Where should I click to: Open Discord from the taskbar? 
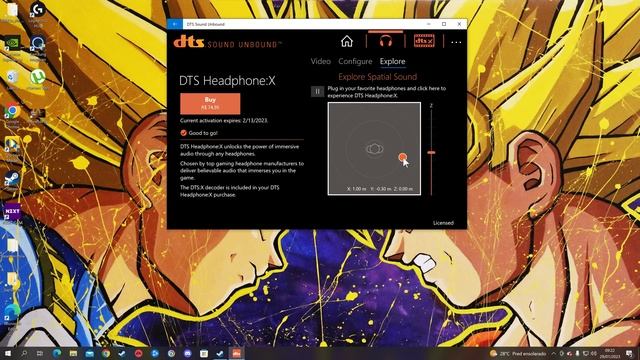tap(187, 353)
